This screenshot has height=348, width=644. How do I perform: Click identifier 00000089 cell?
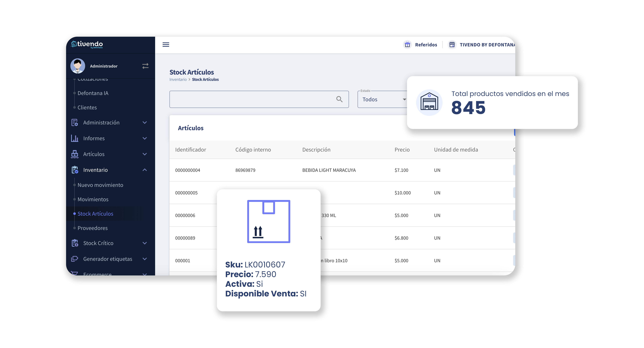(185, 238)
